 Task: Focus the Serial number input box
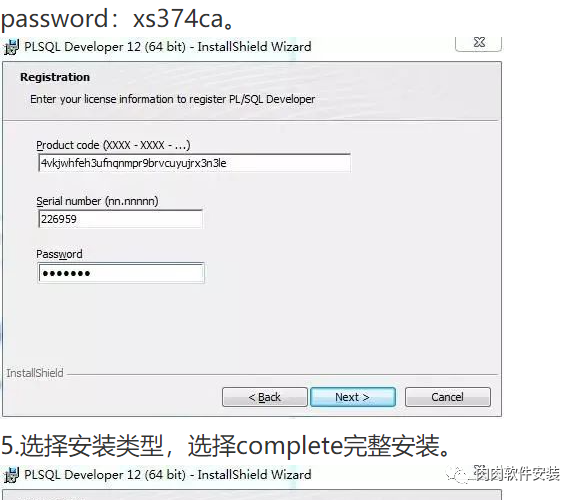click(x=120, y=219)
